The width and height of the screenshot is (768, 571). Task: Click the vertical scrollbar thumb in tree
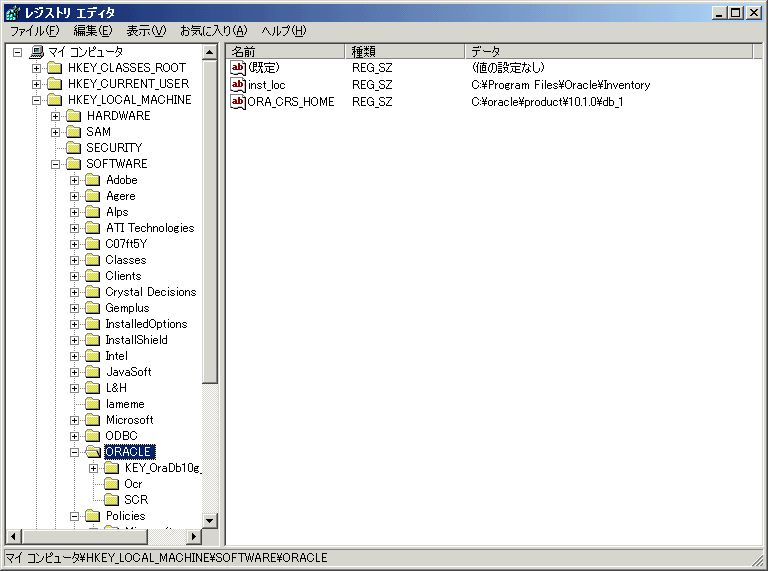(x=210, y=221)
